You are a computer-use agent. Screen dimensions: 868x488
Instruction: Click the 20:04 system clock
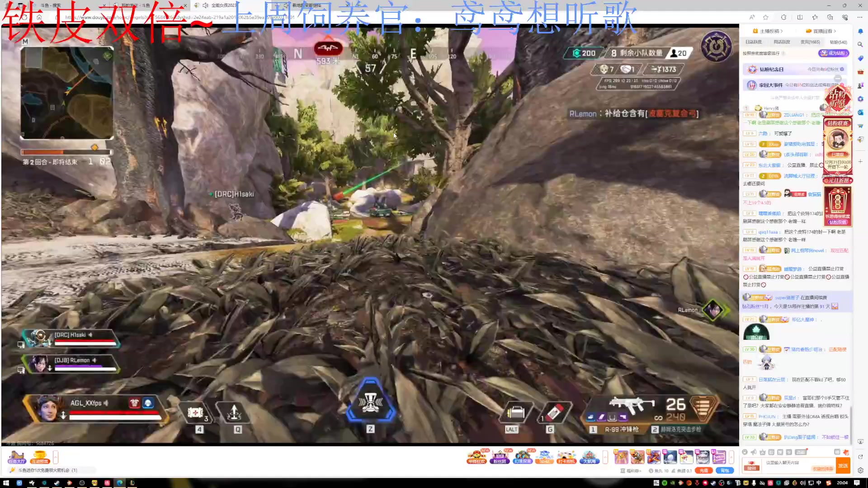842,483
